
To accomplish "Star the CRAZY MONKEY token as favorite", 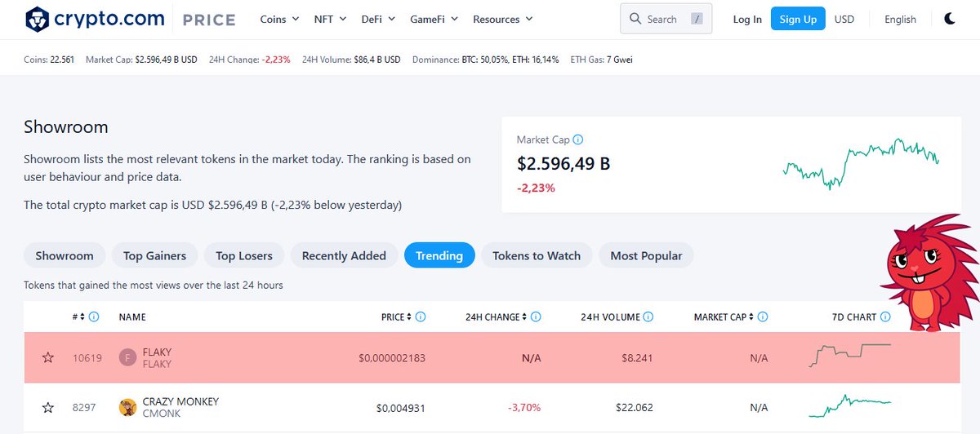I will click(48, 407).
